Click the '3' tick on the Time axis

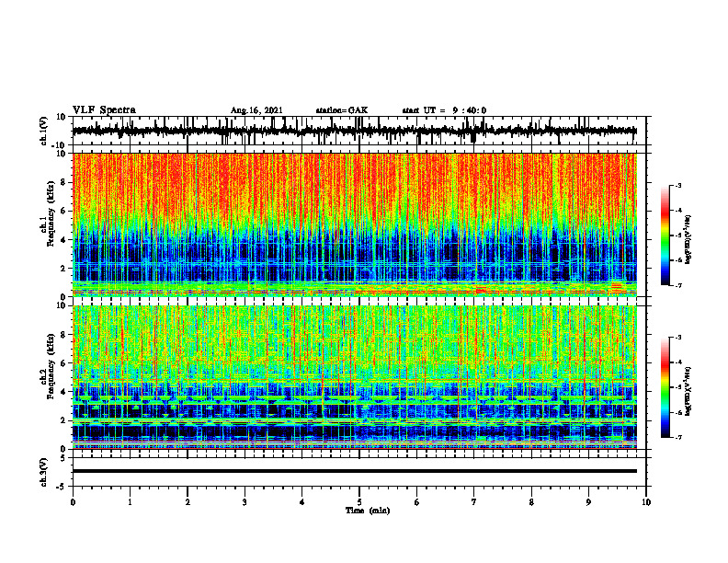(x=245, y=502)
